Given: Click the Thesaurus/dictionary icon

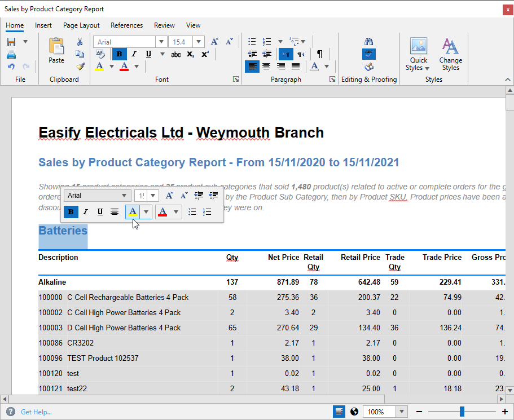Looking at the screenshot, I should tap(369, 67).
